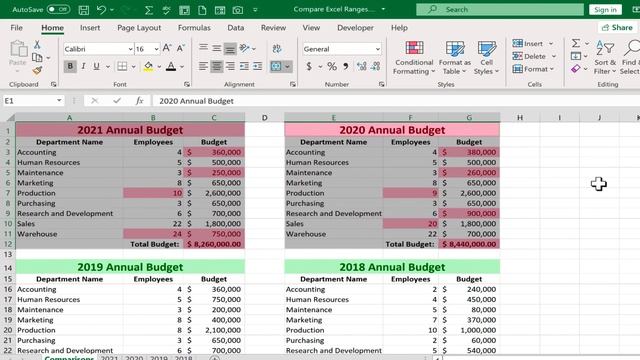
Task: Click the Save icon in the title bar
Action: pos(84,10)
